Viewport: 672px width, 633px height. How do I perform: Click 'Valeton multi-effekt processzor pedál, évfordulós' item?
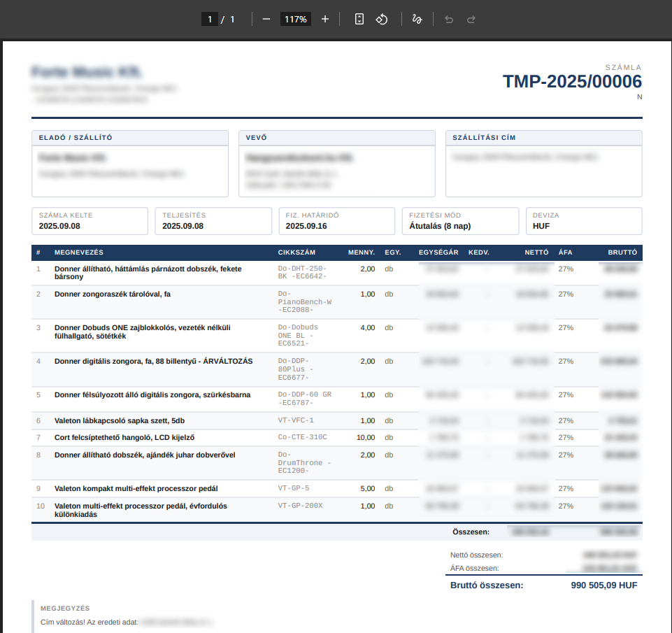tap(141, 510)
